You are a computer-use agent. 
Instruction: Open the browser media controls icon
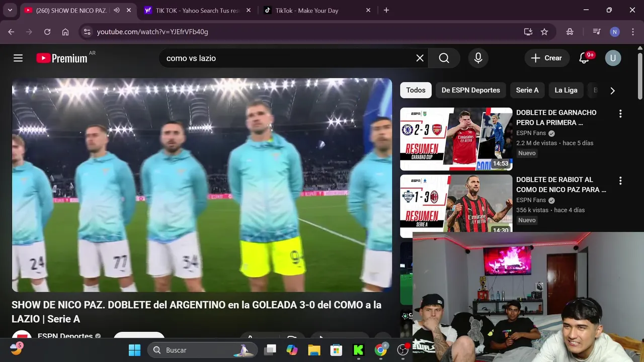click(597, 32)
